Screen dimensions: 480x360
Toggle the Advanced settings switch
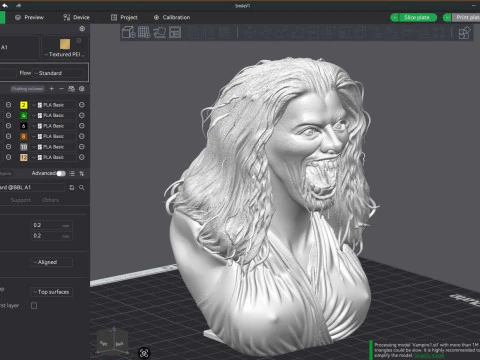point(61,173)
